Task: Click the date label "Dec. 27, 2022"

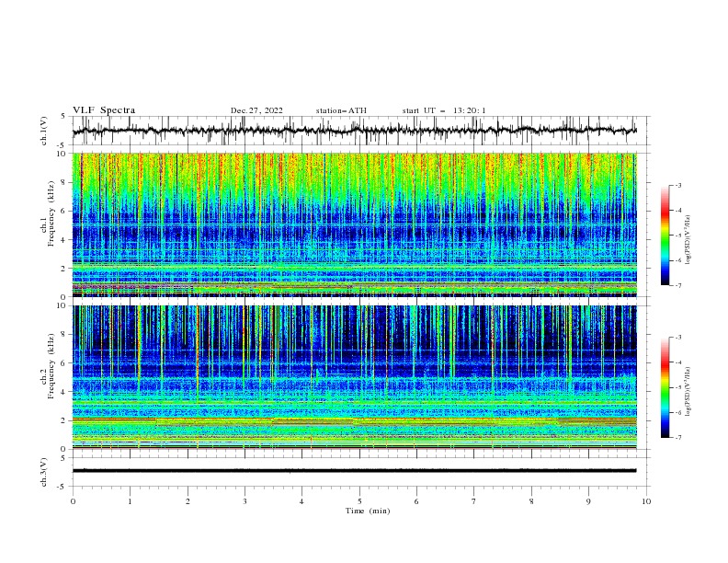Action: 256,110
